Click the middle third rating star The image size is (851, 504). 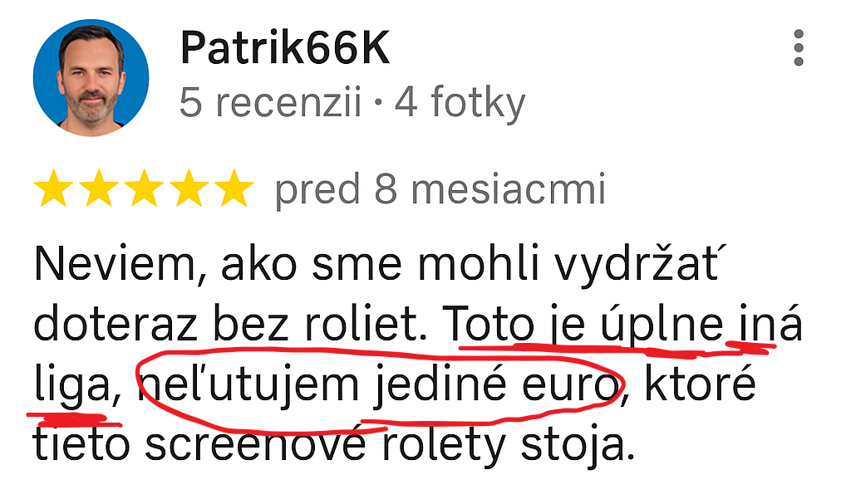(144, 188)
